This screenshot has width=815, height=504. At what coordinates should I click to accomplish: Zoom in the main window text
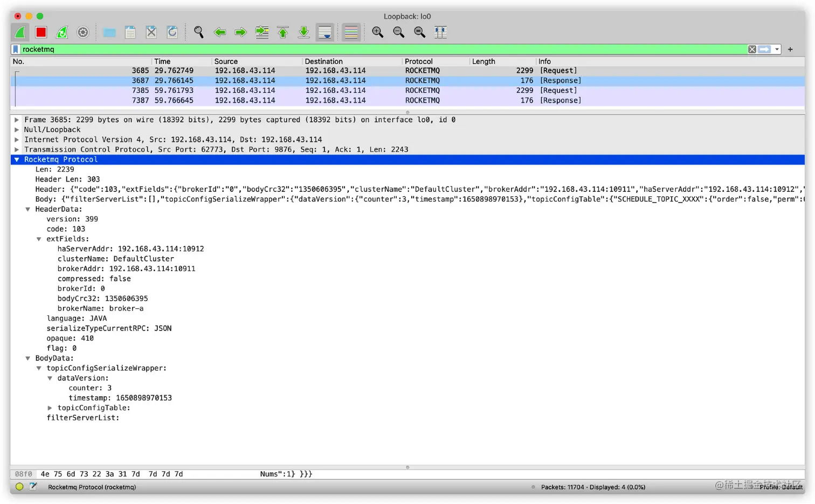(x=378, y=32)
